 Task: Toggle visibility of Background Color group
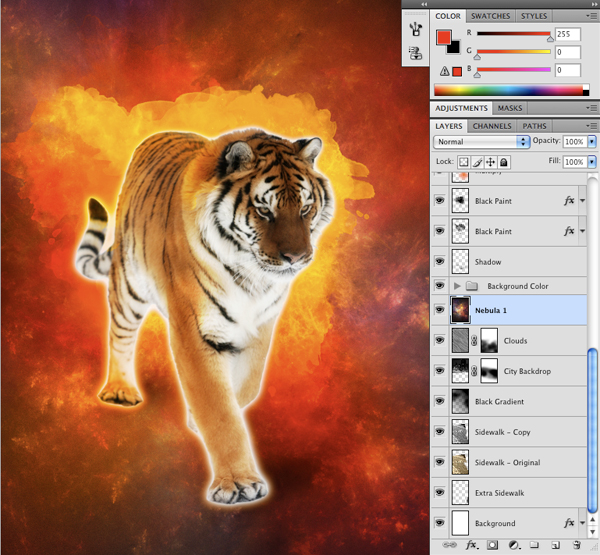(x=440, y=285)
